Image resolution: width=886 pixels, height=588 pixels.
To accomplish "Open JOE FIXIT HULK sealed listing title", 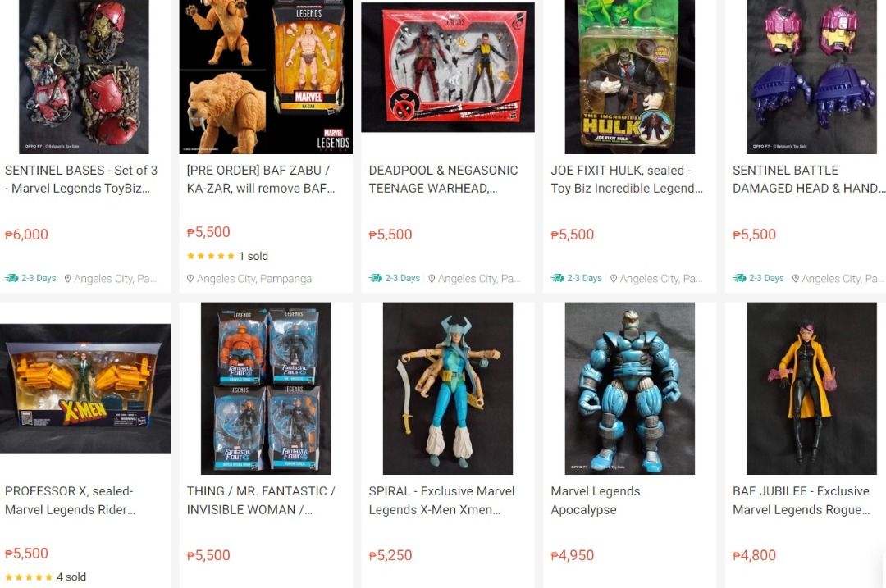I will [628, 179].
